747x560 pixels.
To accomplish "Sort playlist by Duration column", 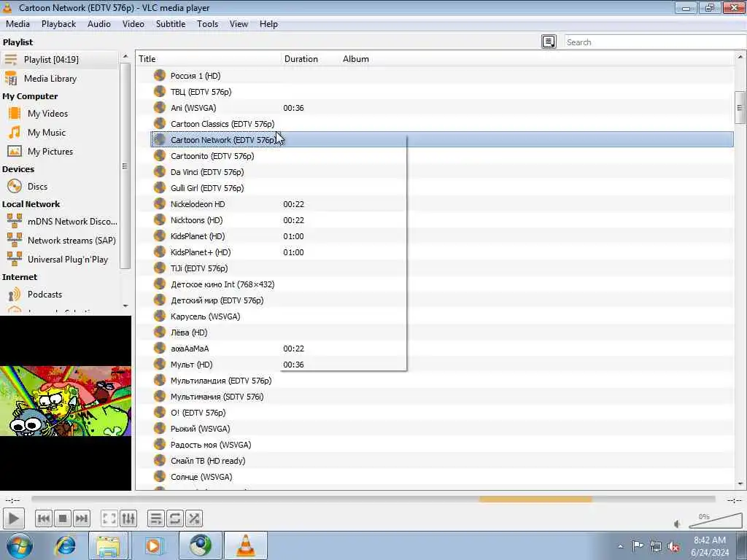I will tap(310, 59).
